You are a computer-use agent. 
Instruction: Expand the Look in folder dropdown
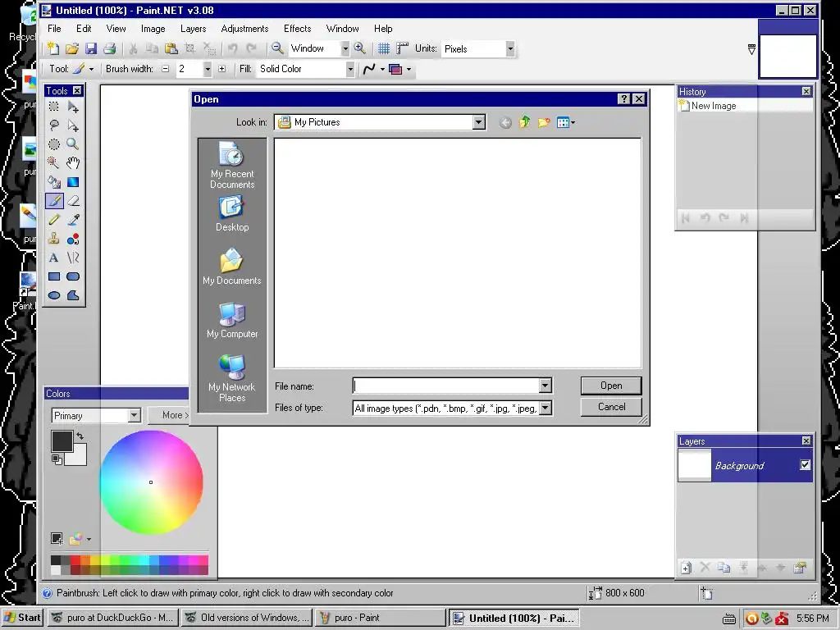(x=479, y=122)
